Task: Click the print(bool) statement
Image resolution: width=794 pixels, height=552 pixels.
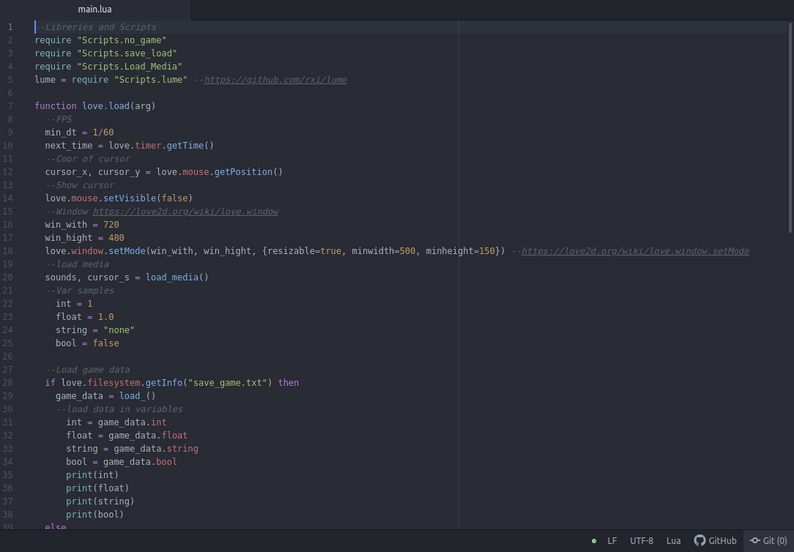Action: tap(95, 514)
